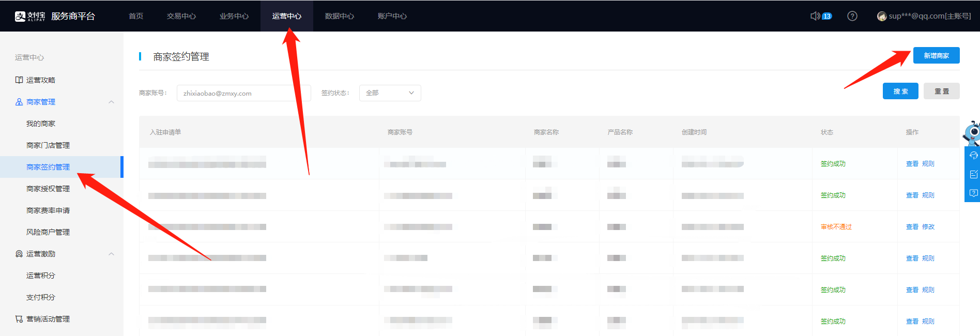
Task: Click the 商家账号 input field
Action: [x=243, y=93]
